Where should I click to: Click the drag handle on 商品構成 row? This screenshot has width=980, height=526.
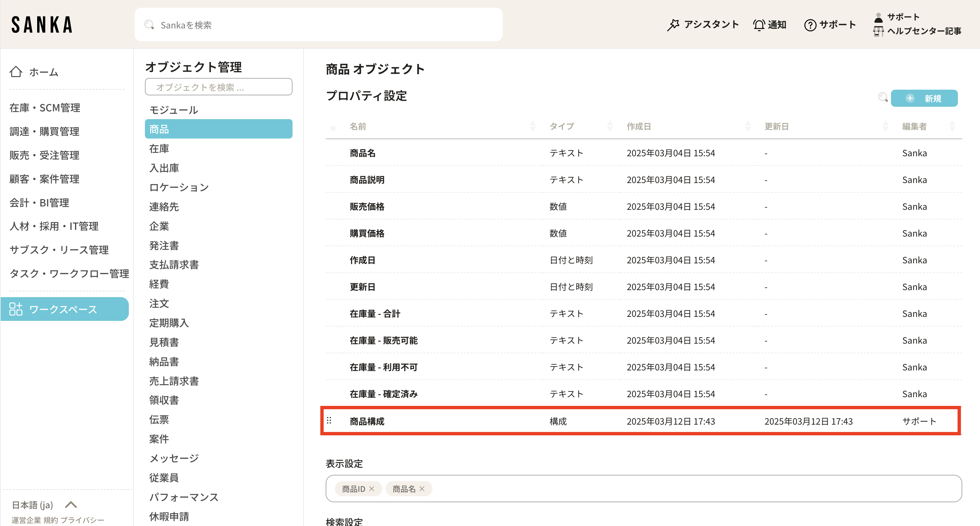coord(329,420)
